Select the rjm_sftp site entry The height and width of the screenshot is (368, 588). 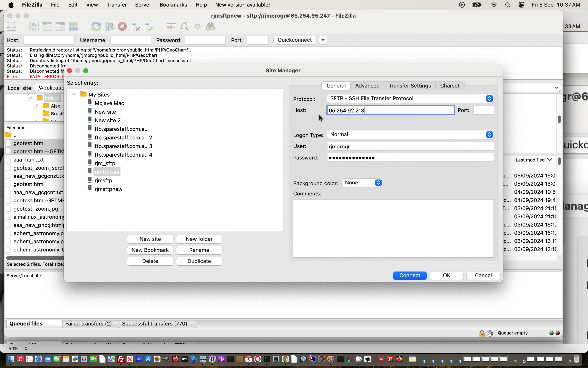coord(105,163)
